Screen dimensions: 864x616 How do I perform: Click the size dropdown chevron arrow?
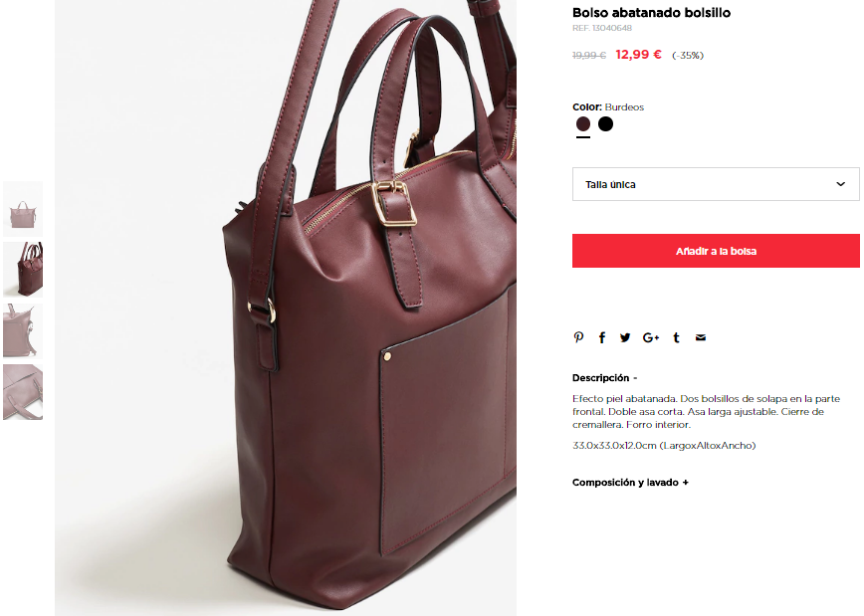(840, 184)
